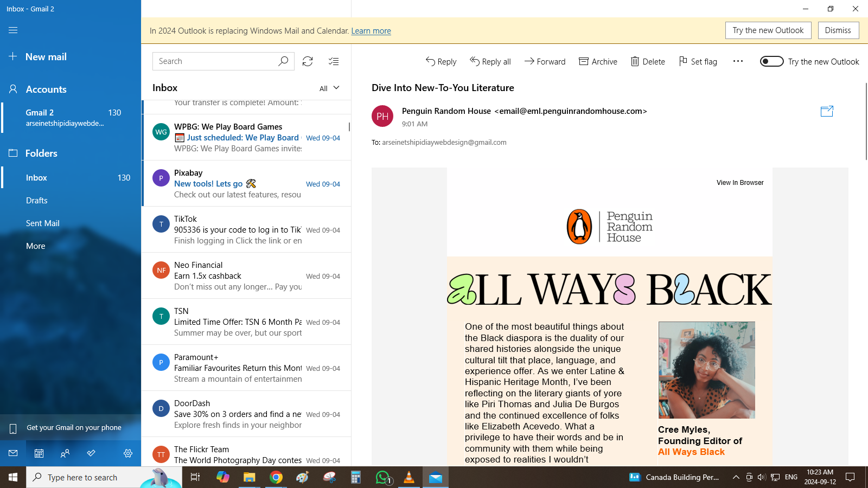Collapse the hamburger navigation menu
This screenshot has height=488, width=868.
13,30
